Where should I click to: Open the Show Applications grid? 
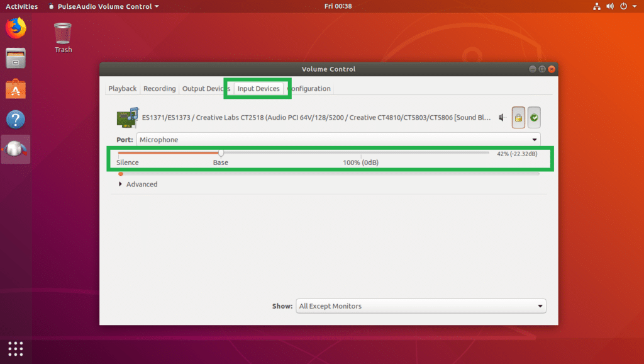tap(14, 348)
